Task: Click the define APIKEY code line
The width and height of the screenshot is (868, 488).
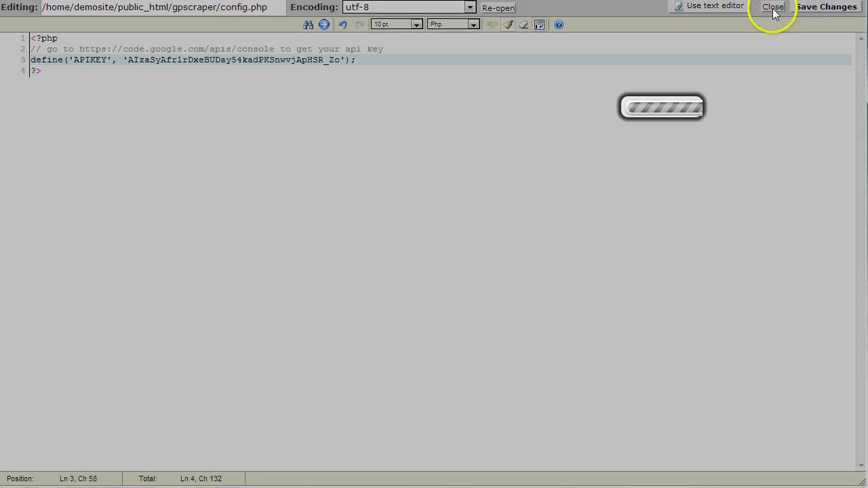Action: point(441,60)
